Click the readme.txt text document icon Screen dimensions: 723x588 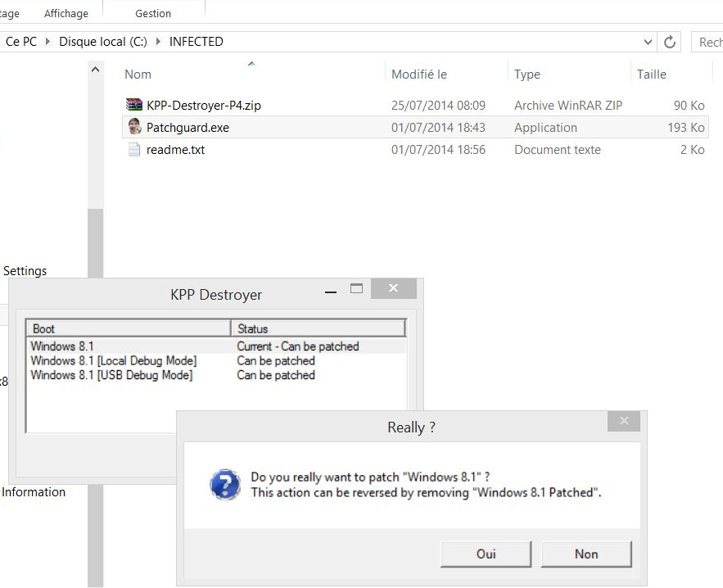134,150
